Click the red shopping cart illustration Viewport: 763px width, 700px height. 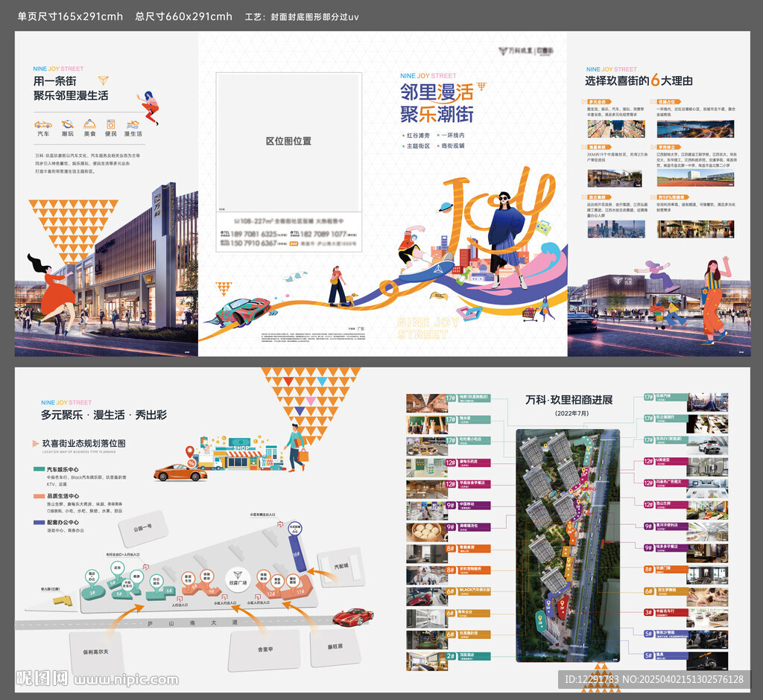pyautogui.click(x=530, y=314)
